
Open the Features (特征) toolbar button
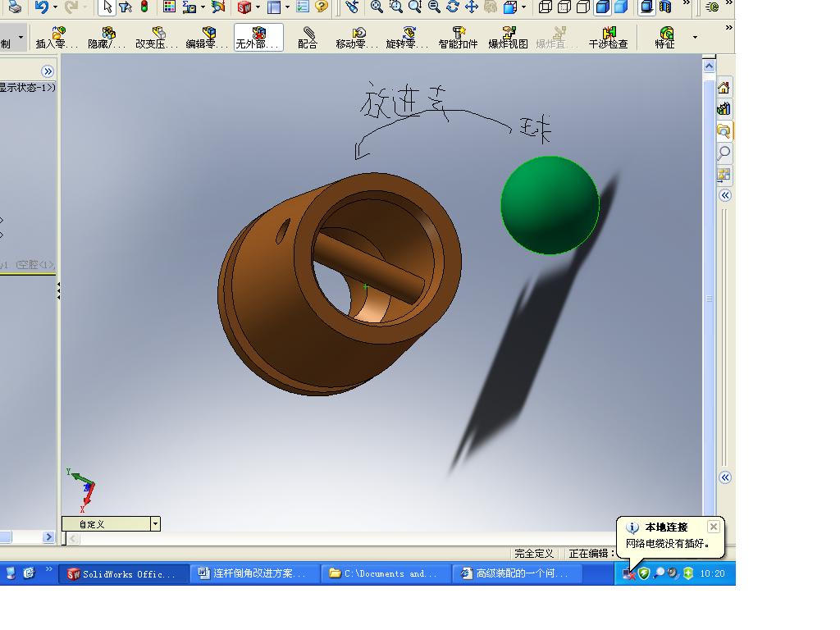coord(664,38)
